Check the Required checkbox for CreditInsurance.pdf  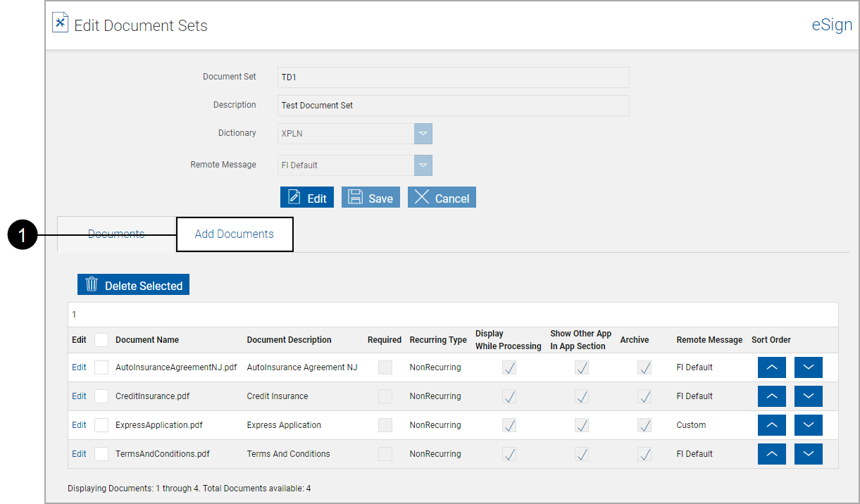385,396
